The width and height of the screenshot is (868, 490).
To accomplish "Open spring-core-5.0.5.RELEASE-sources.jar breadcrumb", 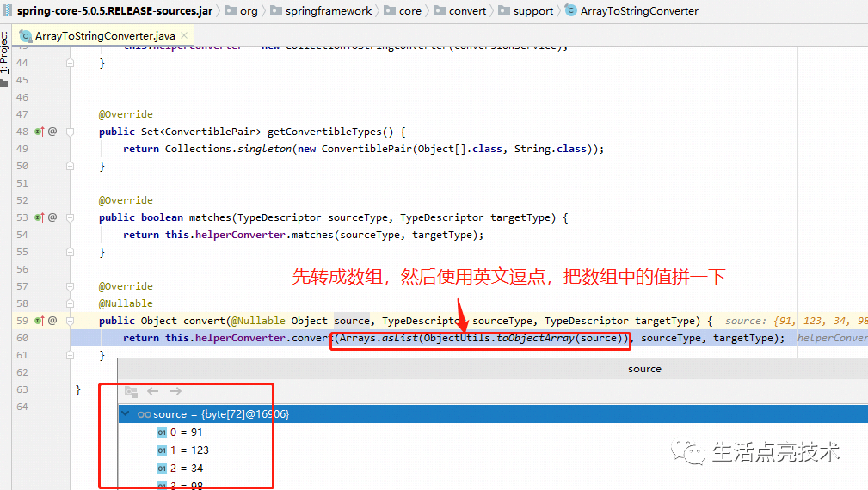I will pos(109,11).
